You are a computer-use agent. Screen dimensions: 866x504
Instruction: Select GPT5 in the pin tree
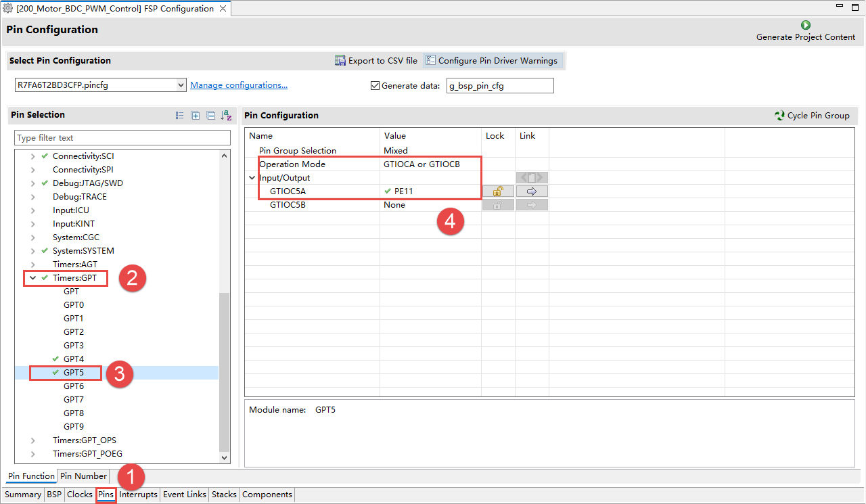click(74, 373)
